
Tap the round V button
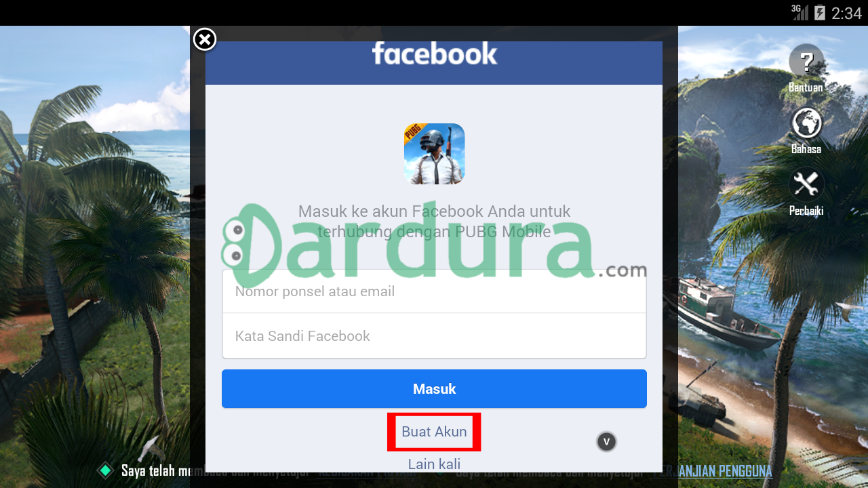point(606,442)
